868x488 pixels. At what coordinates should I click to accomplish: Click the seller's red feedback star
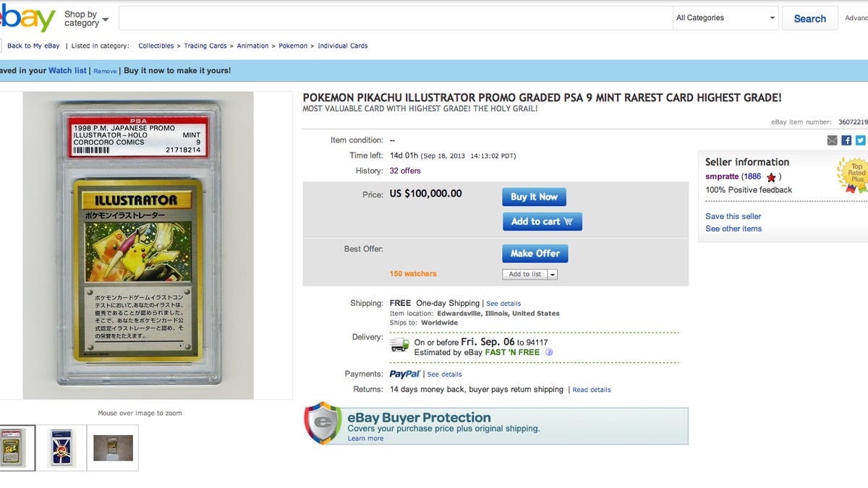click(x=771, y=177)
